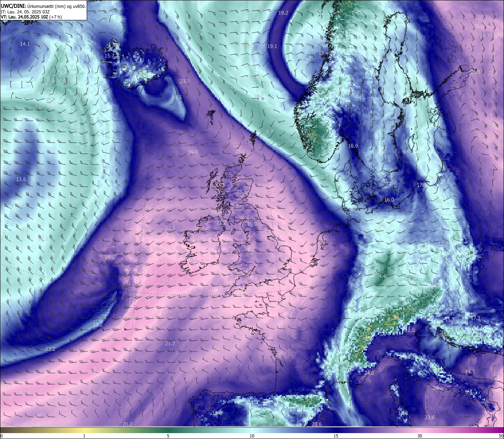
Task: Click the 21.7 value in Bay of Biscay
Action: click(x=170, y=344)
